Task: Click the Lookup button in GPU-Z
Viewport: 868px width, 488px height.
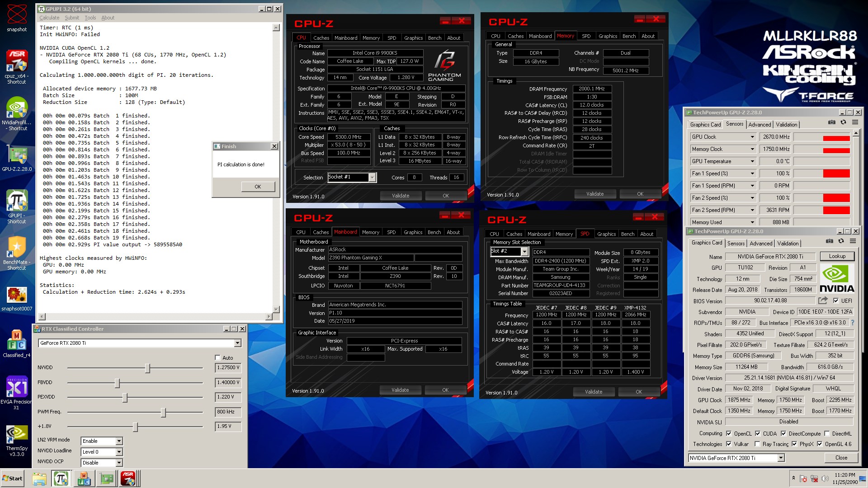Action: (837, 256)
